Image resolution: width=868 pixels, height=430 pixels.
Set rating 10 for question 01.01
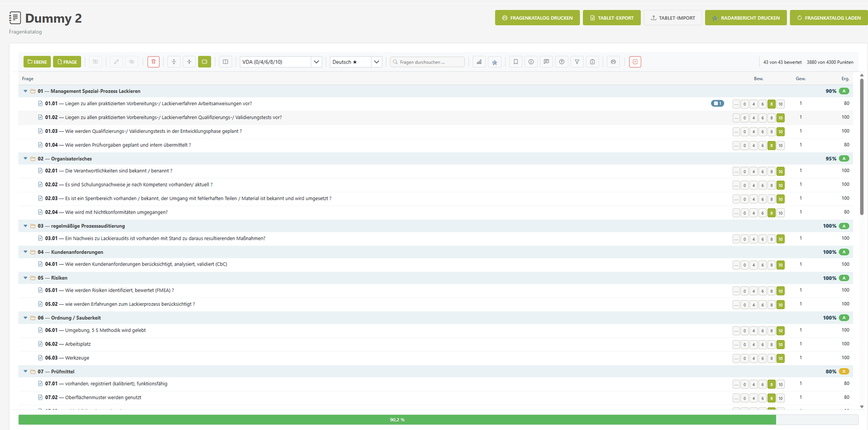pos(781,104)
